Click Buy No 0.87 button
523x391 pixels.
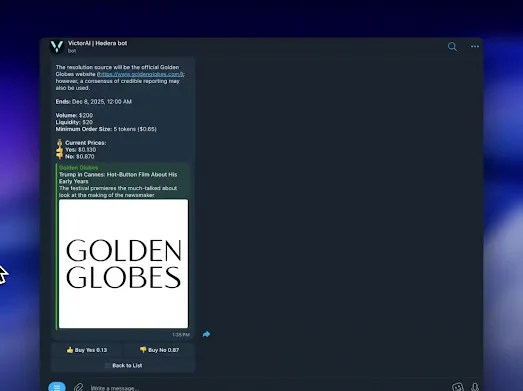pyautogui.click(x=159, y=350)
